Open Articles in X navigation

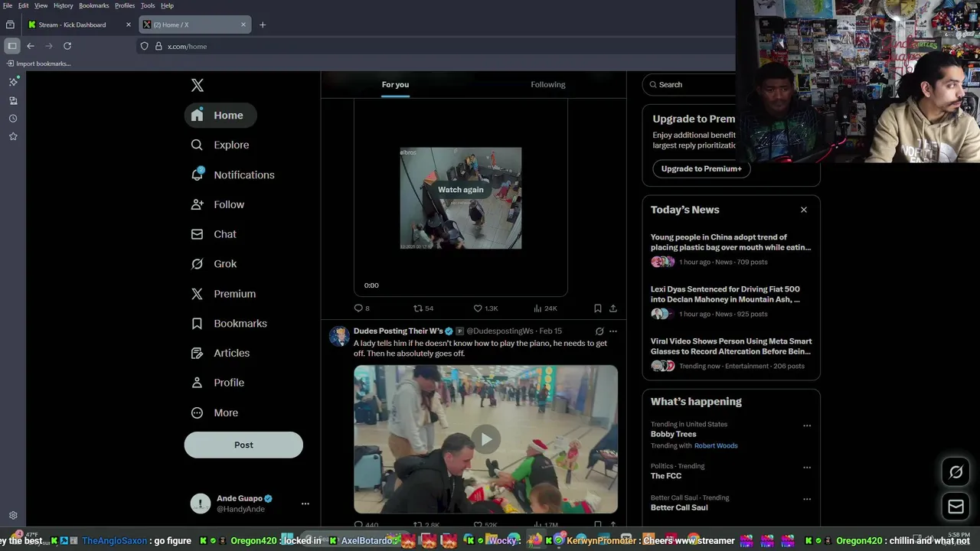click(221, 353)
